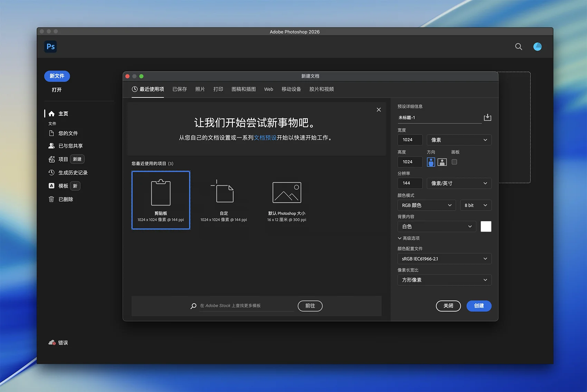
Task: Click the save preset icon beside document name
Action: [487, 117]
